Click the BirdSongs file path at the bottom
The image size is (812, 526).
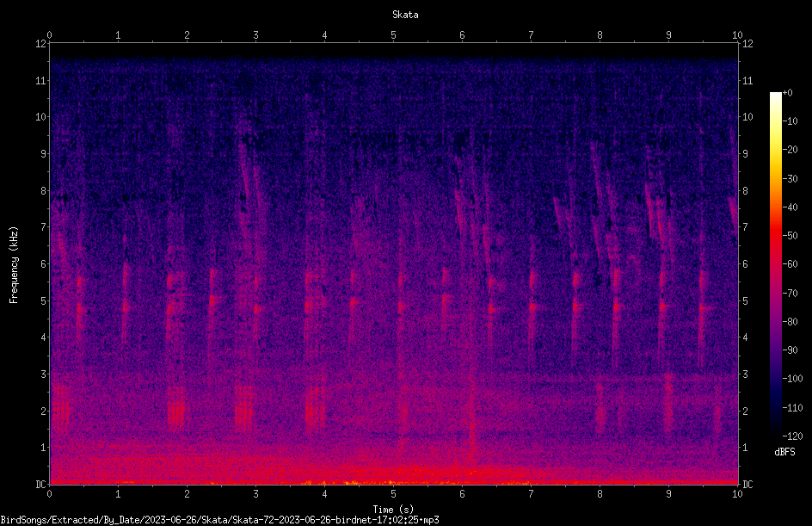point(219,520)
